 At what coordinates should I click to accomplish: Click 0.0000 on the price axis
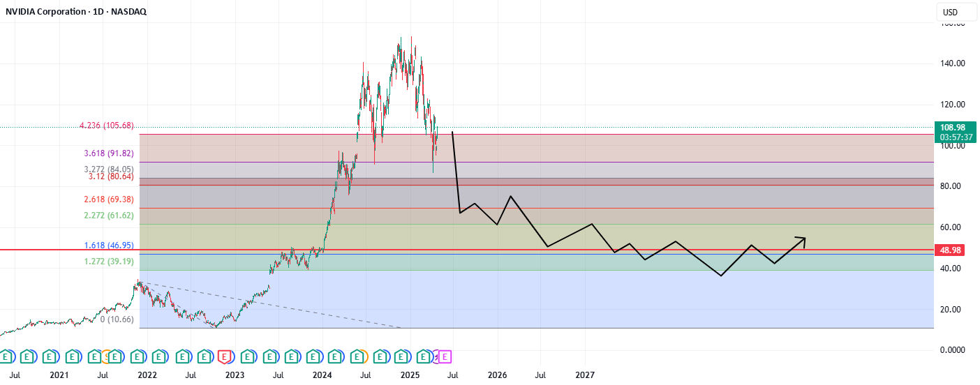(x=952, y=350)
